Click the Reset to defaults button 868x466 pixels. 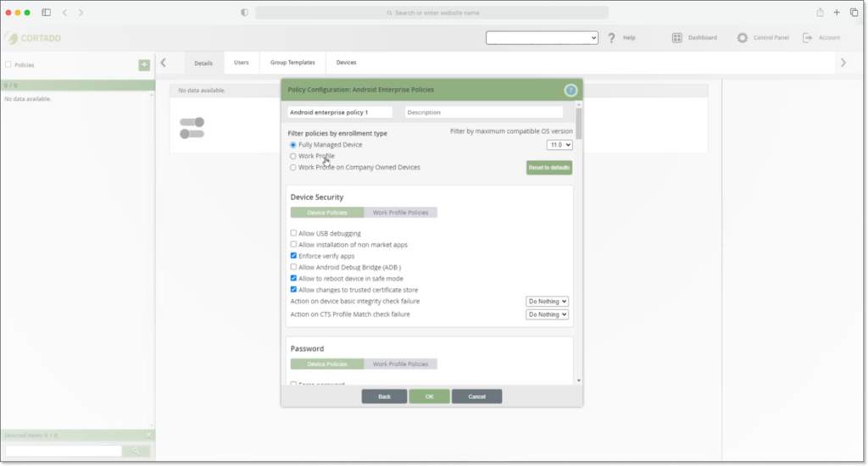(x=549, y=168)
